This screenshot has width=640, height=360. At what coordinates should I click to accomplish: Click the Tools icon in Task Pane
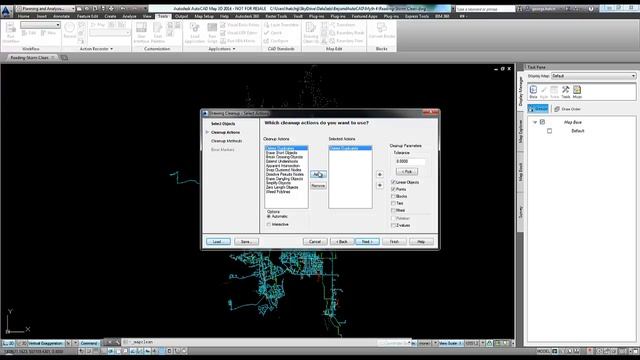[565, 92]
